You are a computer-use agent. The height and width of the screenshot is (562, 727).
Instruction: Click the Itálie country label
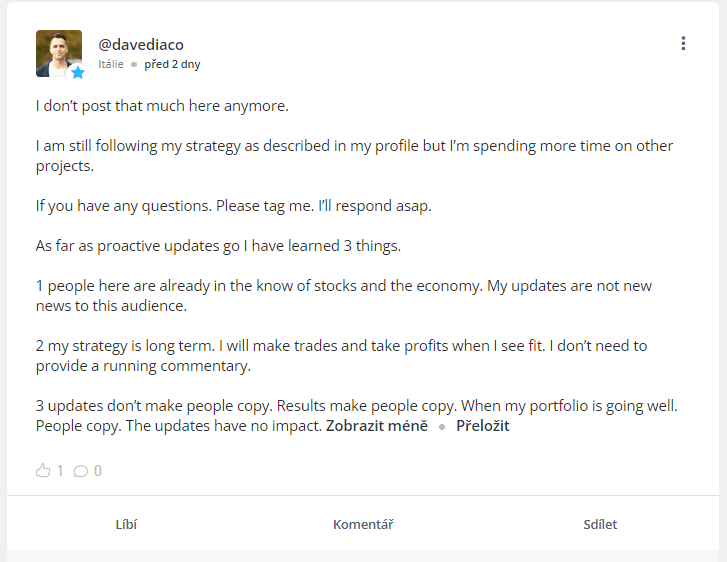coord(111,64)
